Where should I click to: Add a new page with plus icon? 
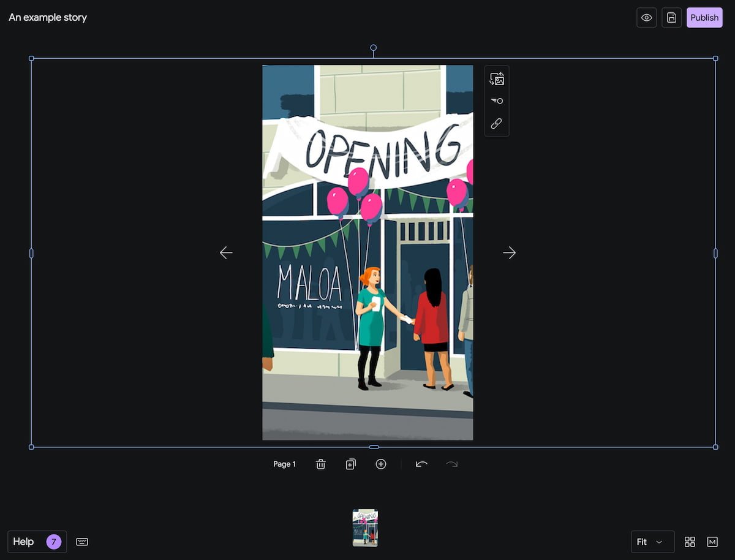click(x=381, y=464)
